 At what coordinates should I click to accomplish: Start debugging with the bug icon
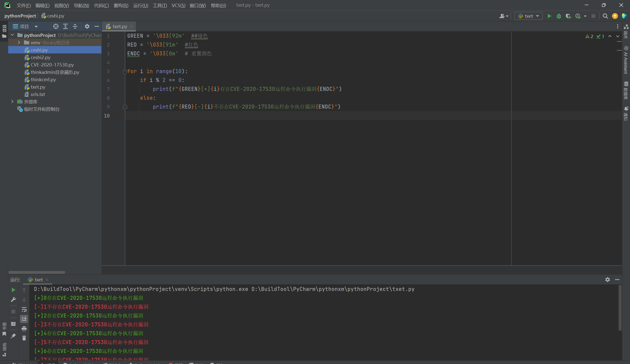[559, 16]
